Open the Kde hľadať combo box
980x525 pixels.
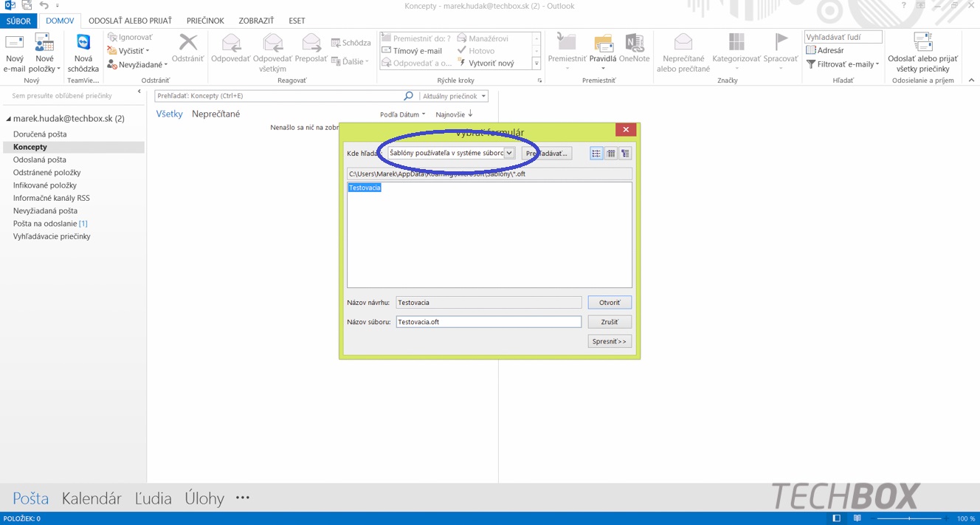[x=451, y=154]
